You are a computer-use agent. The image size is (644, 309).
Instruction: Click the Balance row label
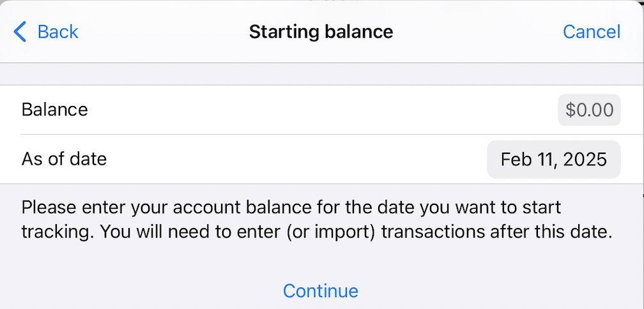55,110
